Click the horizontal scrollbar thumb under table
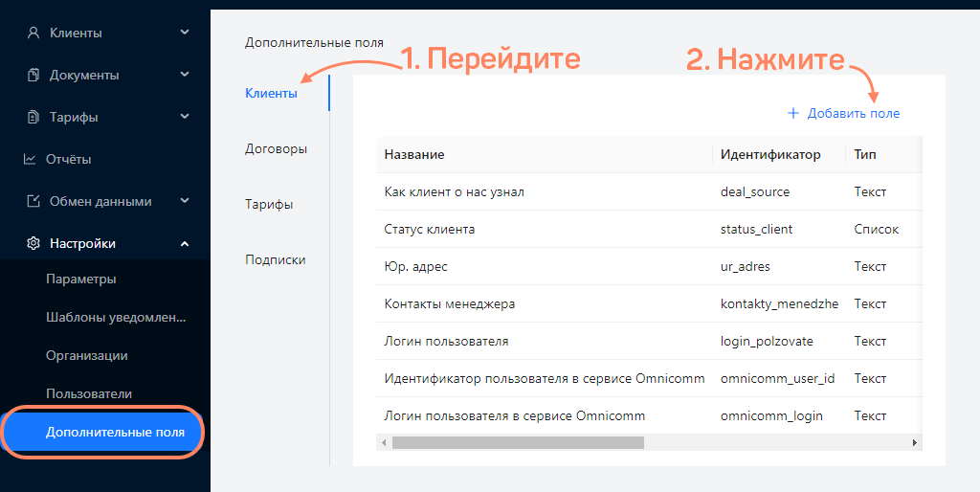This screenshot has width=980, height=492. tap(518, 442)
